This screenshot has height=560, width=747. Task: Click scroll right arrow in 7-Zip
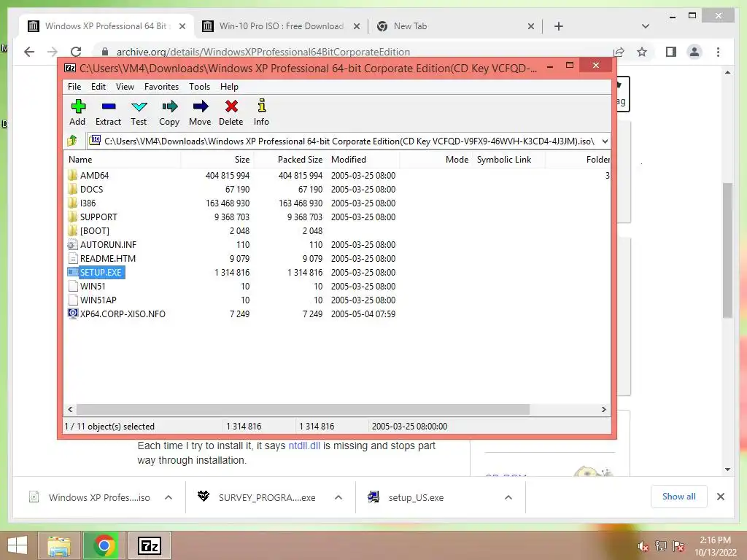(x=603, y=410)
